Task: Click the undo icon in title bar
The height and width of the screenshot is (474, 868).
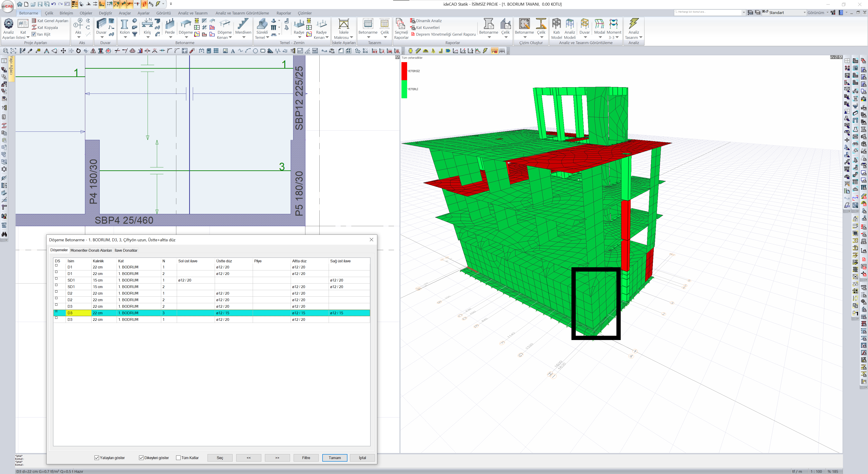Action: [53, 4]
